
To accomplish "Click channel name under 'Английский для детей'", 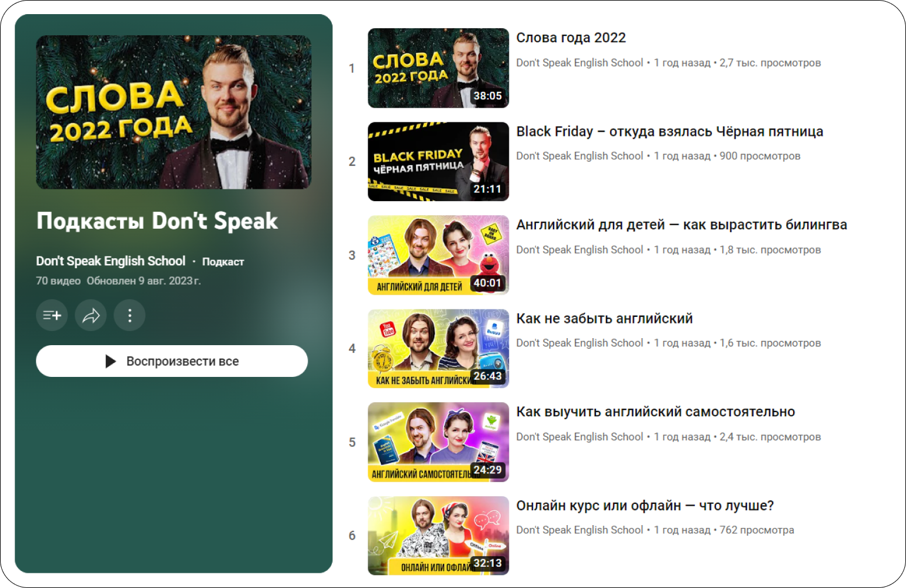I will pyautogui.click(x=579, y=250).
